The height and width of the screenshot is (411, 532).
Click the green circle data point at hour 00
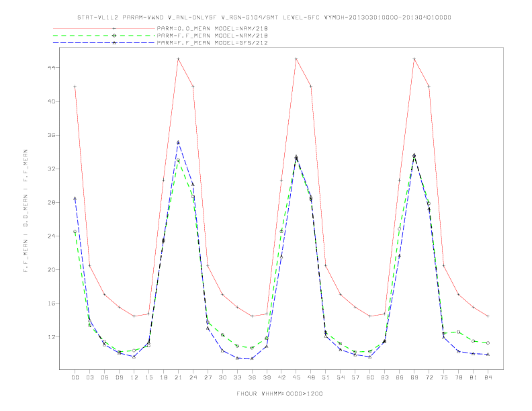(x=75, y=232)
